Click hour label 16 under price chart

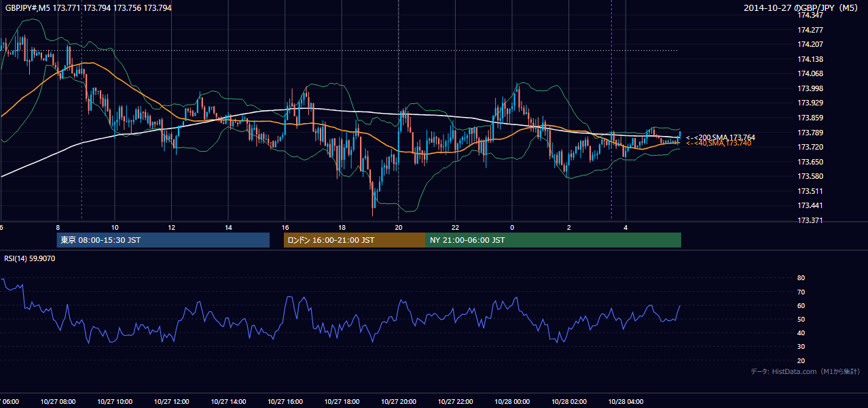tap(285, 227)
